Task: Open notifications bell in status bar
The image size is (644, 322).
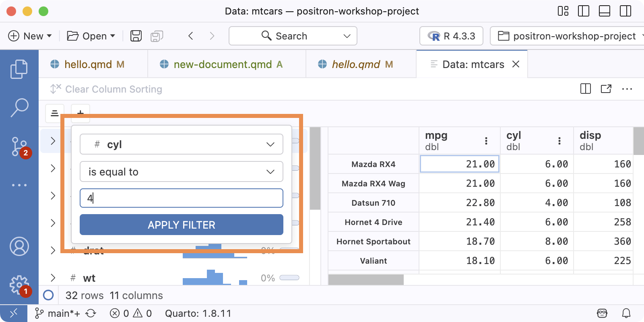Action: coord(626,313)
